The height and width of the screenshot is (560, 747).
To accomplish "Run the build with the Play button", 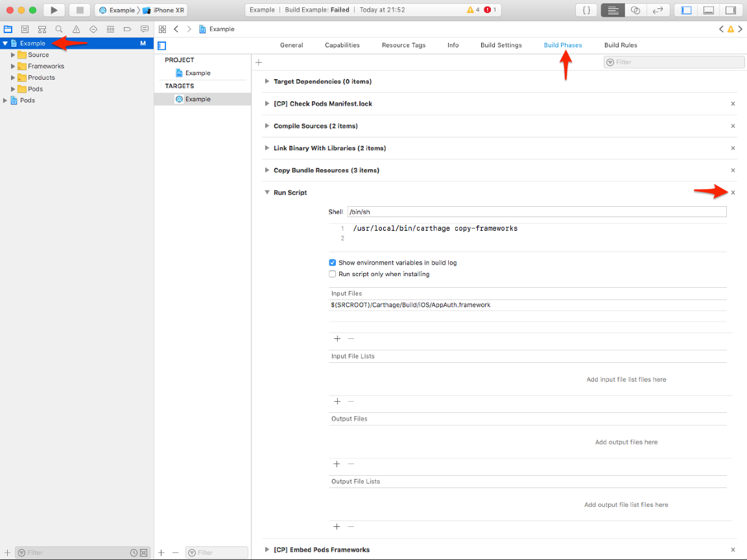I will [x=54, y=10].
